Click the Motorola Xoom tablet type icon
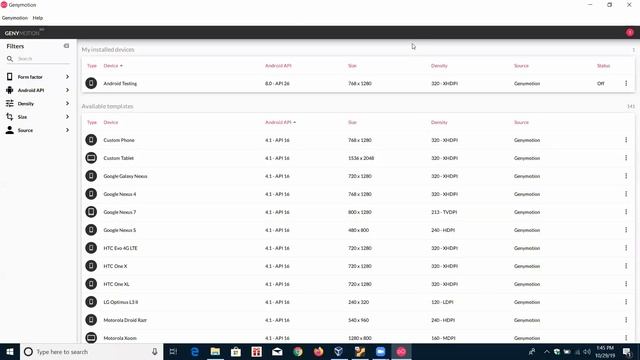640x360 pixels. (x=91, y=338)
